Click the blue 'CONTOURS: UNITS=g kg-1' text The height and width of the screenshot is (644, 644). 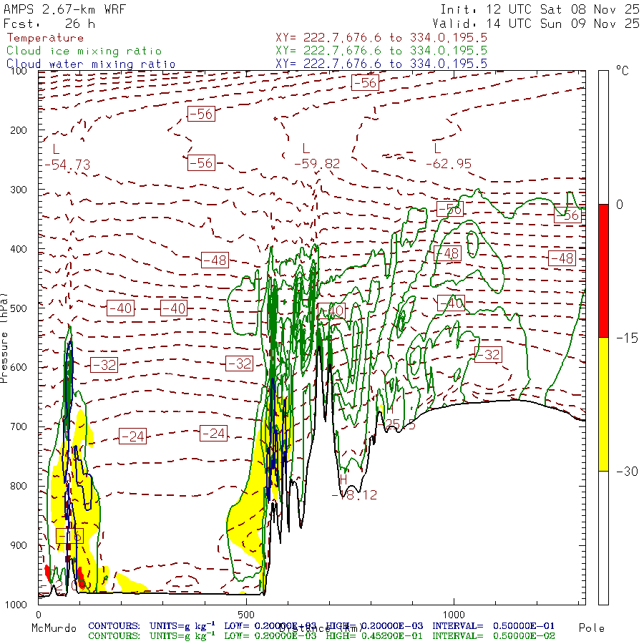pyautogui.click(x=152, y=625)
